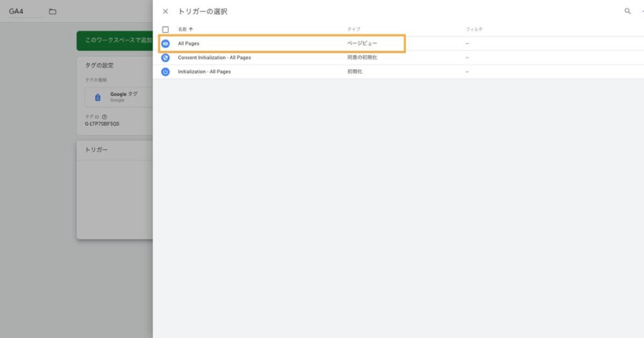Image resolution: width=644 pixels, height=338 pixels.
Task: Click the green workspace added banner
Action: tap(114, 40)
